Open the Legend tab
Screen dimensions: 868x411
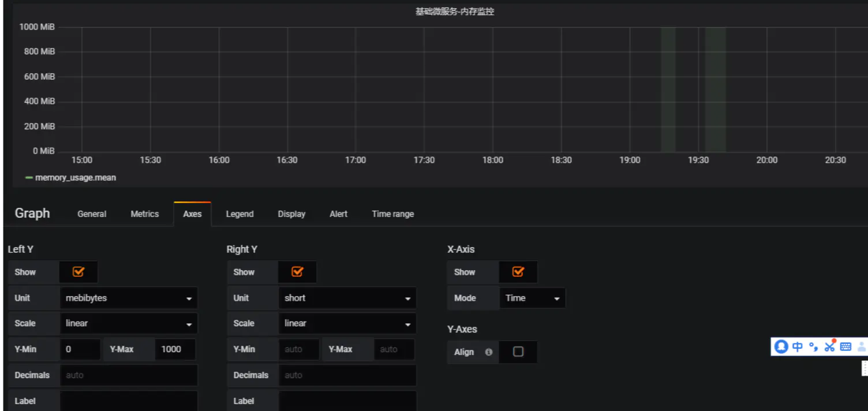(240, 214)
